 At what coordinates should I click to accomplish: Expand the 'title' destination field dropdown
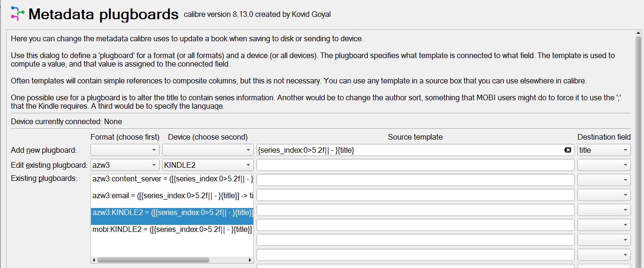(604, 150)
